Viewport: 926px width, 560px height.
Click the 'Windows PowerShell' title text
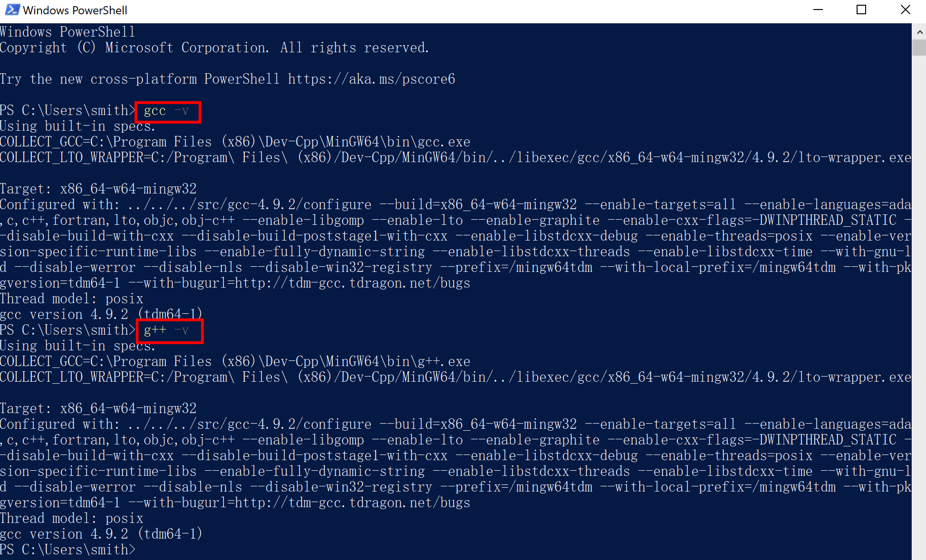75,10
